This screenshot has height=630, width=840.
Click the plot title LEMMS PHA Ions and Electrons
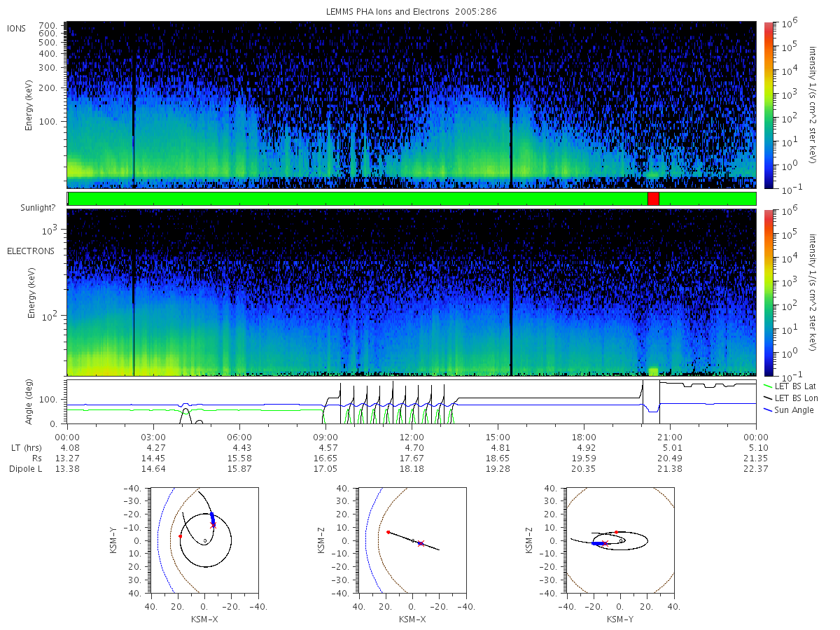412,12
